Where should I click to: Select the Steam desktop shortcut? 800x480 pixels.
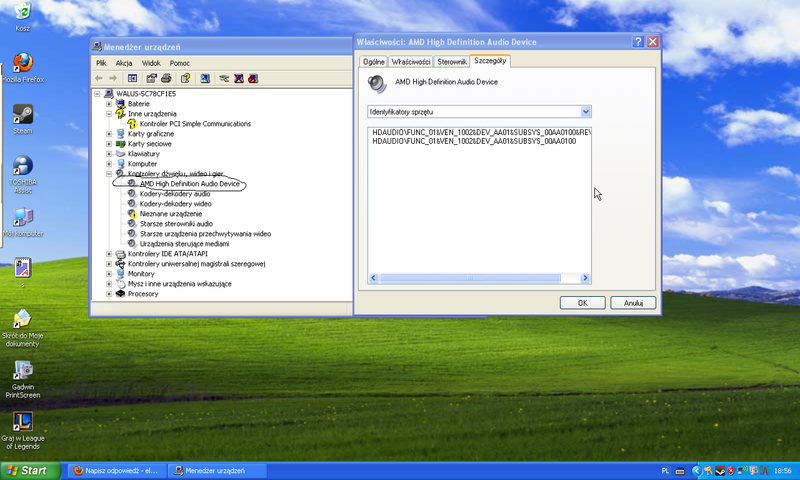pos(22,119)
